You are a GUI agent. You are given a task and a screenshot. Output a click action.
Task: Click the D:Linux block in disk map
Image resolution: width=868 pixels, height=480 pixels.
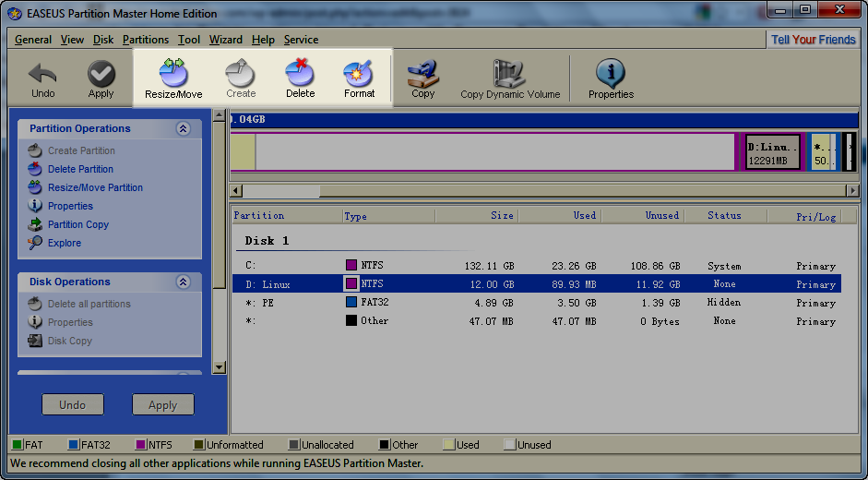773,152
